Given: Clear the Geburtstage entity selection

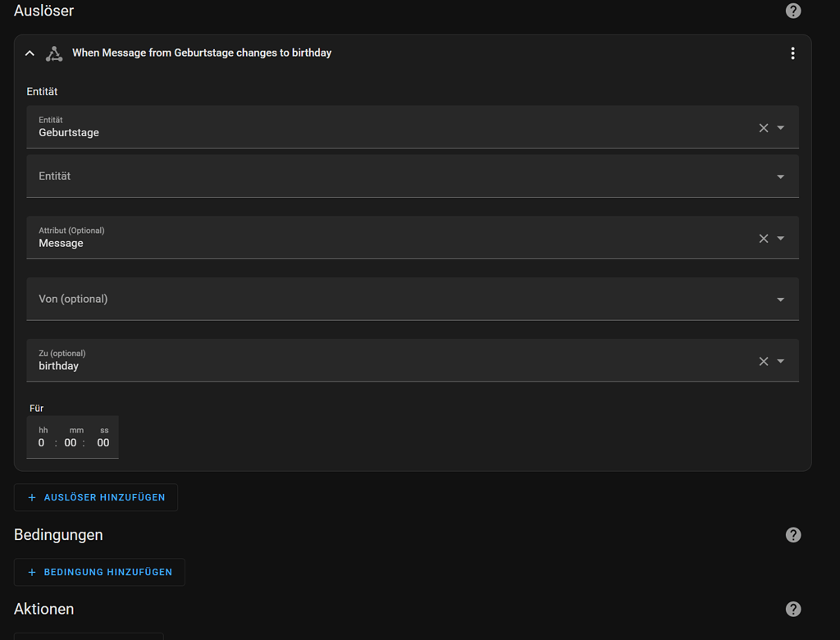Looking at the screenshot, I should point(764,128).
